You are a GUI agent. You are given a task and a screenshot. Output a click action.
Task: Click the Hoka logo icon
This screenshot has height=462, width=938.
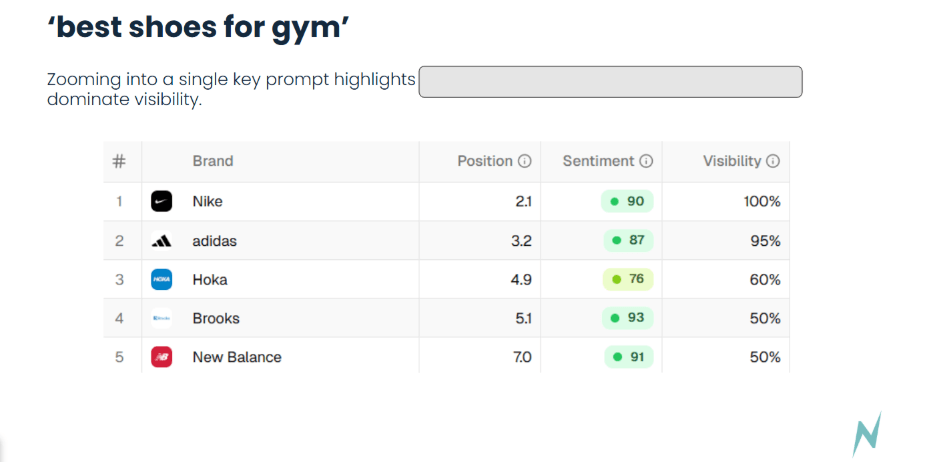tap(161, 280)
